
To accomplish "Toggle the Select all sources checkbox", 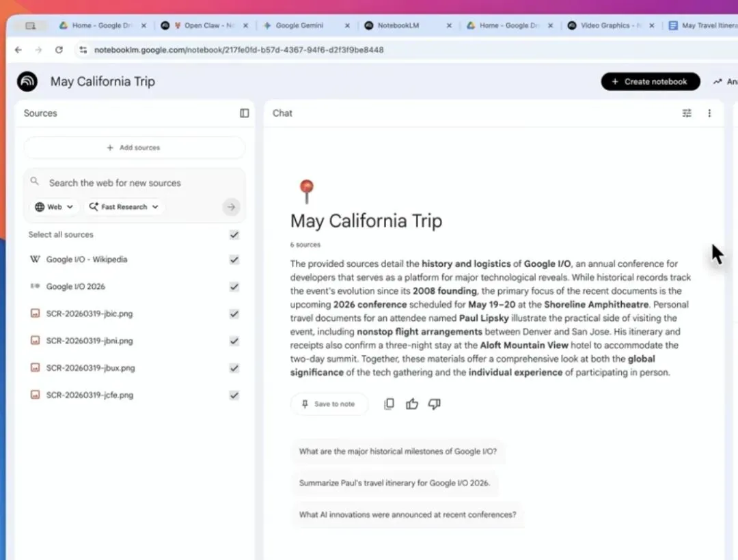I will click(234, 235).
